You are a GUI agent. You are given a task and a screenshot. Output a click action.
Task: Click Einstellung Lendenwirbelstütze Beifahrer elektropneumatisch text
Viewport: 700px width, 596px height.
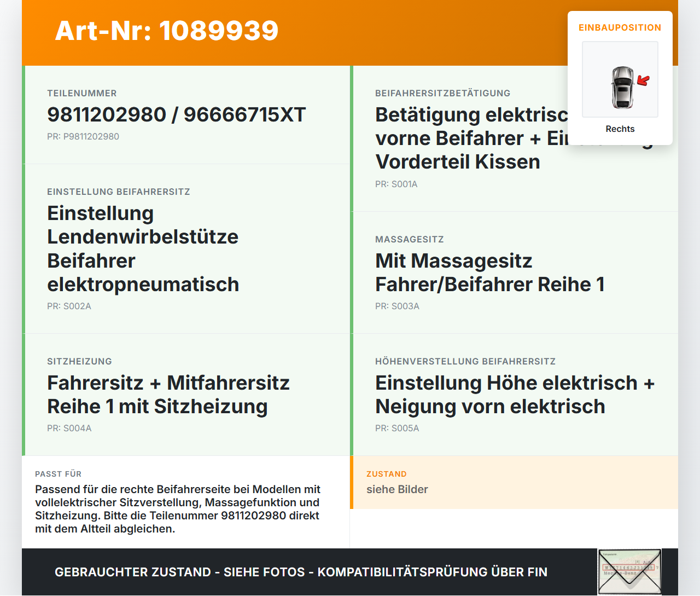click(143, 248)
